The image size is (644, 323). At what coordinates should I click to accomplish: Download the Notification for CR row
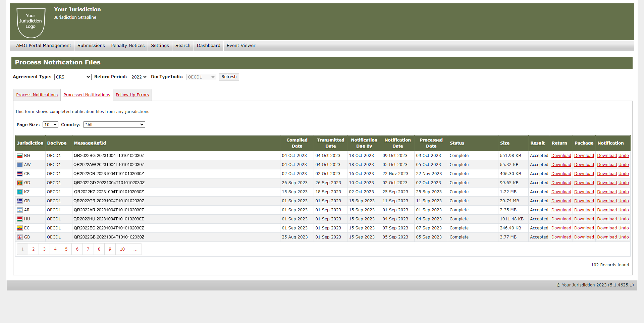pyautogui.click(x=607, y=174)
